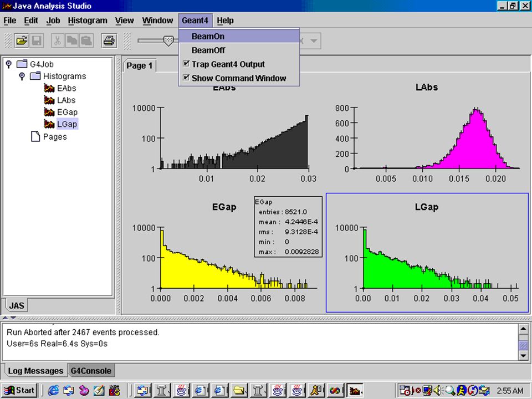This screenshot has width=532, height=399.
Task: Select the Pages item in the tree
Action: point(49,137)
